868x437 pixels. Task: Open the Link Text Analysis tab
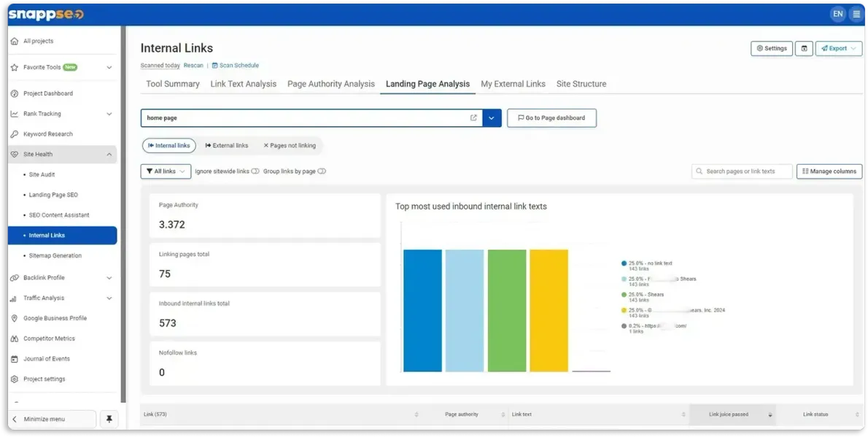[243, 84]
